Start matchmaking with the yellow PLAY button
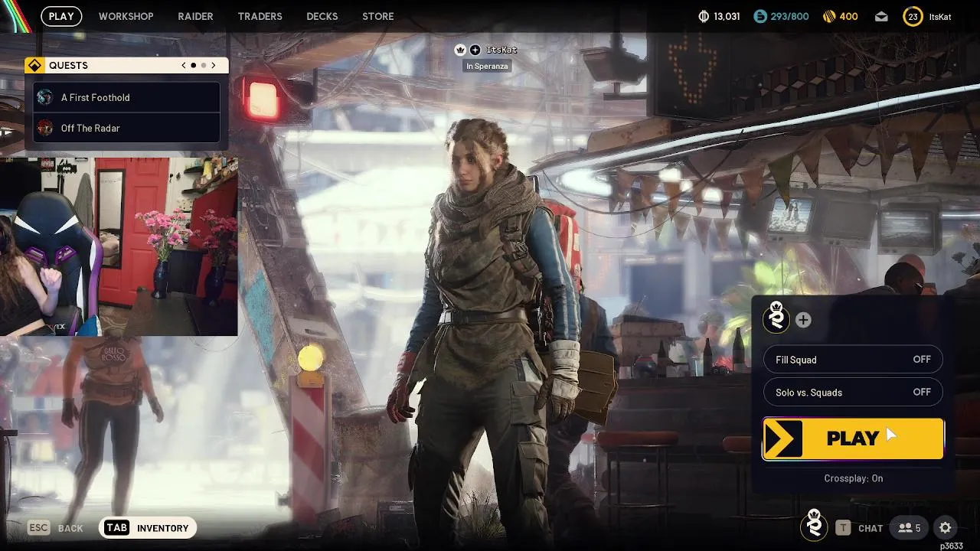The height and width of the screenshot is (551, 980). (853, 439)
